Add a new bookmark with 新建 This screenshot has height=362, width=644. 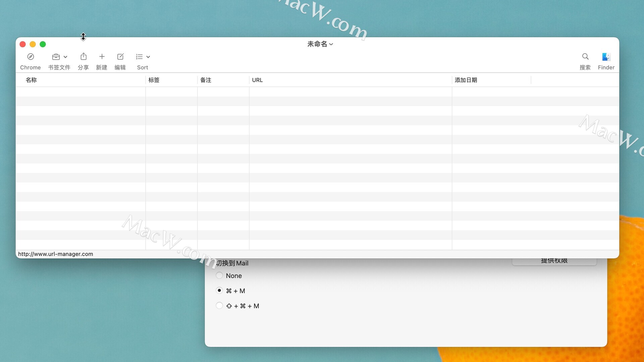click(102, 57)
